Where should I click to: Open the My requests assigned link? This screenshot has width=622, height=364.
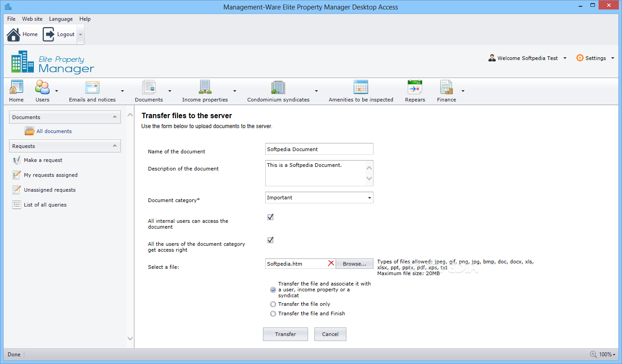[x=51, y=175]
